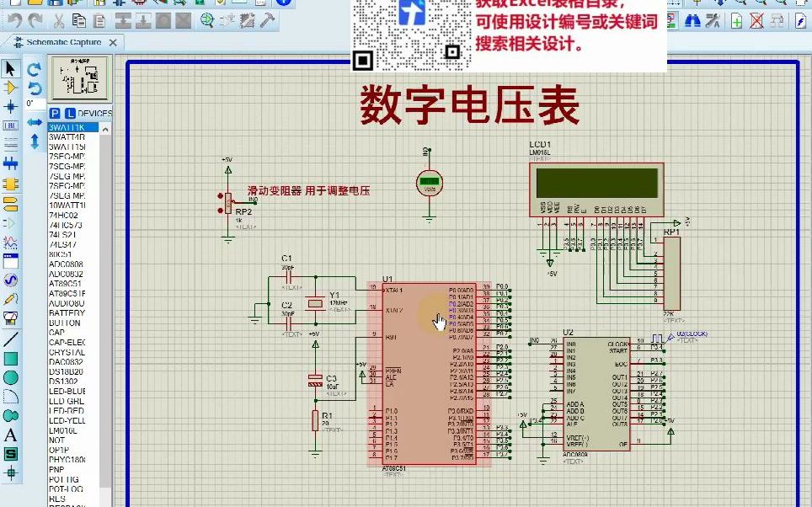This screenshot has height=507, width=812.
Task: Click the L button for device libraries
Action: (71, 113)
